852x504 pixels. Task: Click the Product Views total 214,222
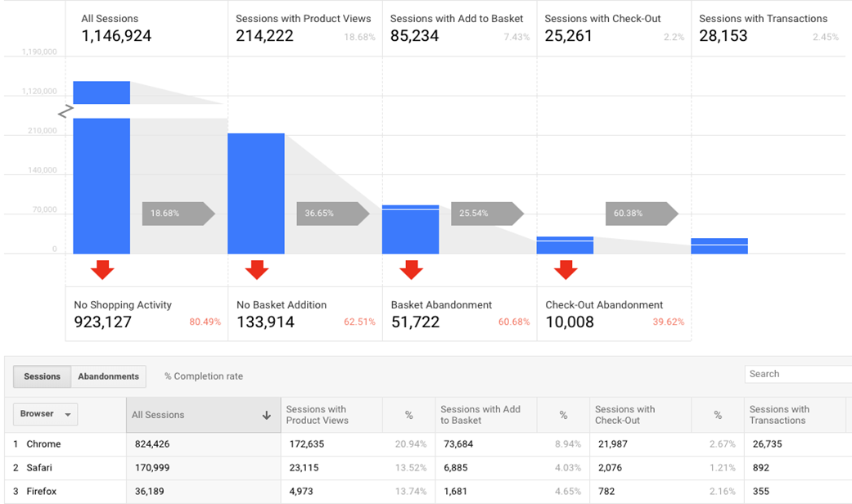tap(264, 36)
